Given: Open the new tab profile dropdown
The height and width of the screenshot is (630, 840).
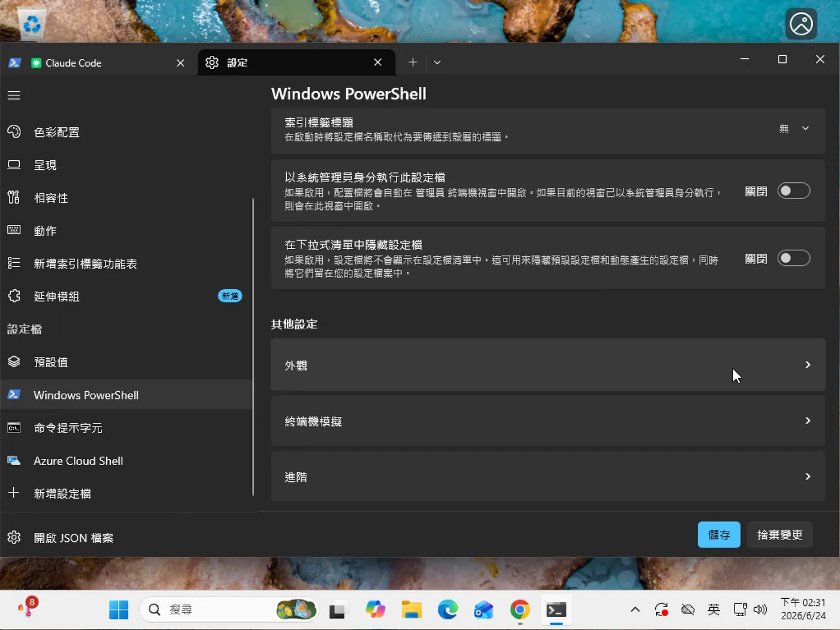Looking at the screenshot, I should click(437, 62).
